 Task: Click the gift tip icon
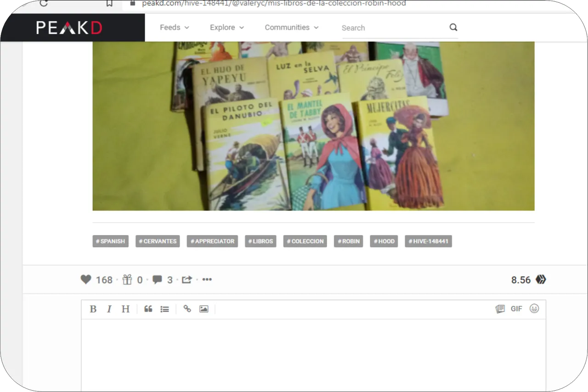click(x=127, y=280)
